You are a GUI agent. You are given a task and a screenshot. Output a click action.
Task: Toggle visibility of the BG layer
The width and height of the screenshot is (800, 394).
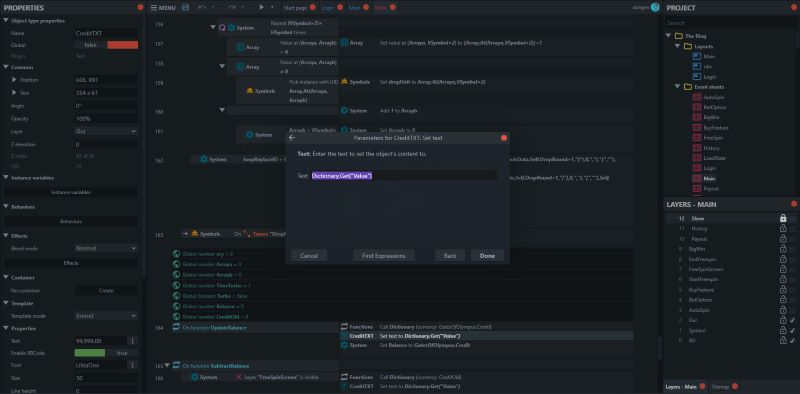click(x=792, y=340)
